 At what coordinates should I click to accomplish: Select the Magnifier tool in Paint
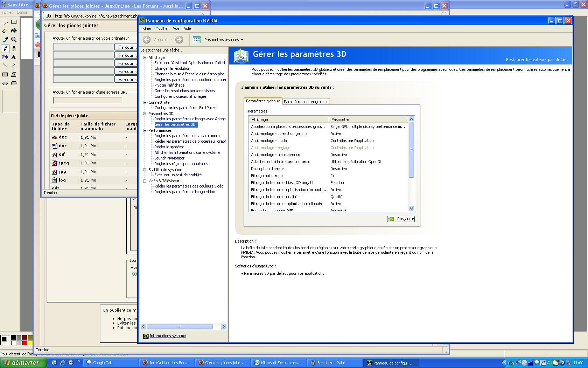[x=14, y=40]
